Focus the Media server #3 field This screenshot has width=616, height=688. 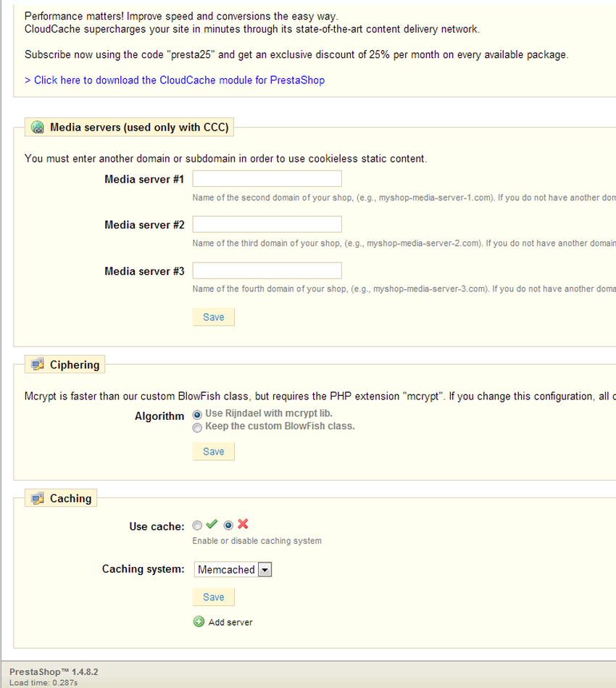(267, 270)
